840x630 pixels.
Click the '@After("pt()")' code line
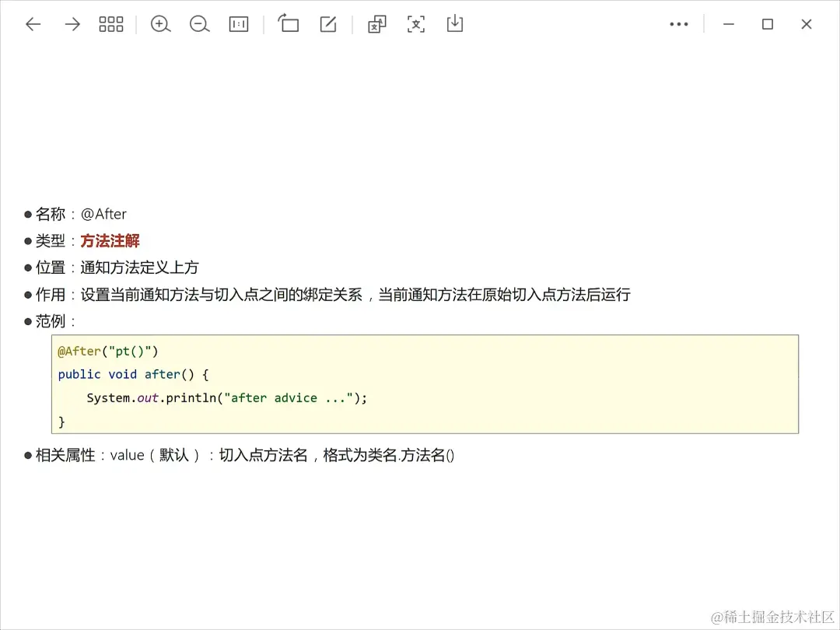[x=107, y=352]
